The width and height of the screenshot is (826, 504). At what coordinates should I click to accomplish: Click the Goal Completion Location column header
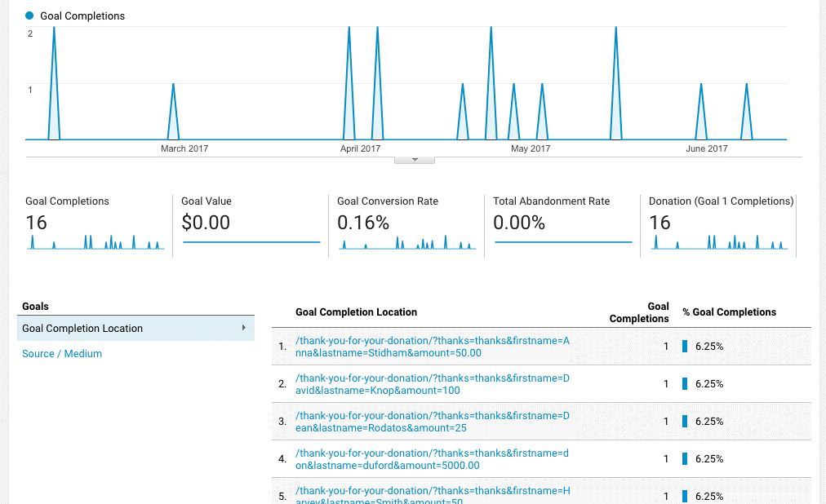click(x=356, y=312)
